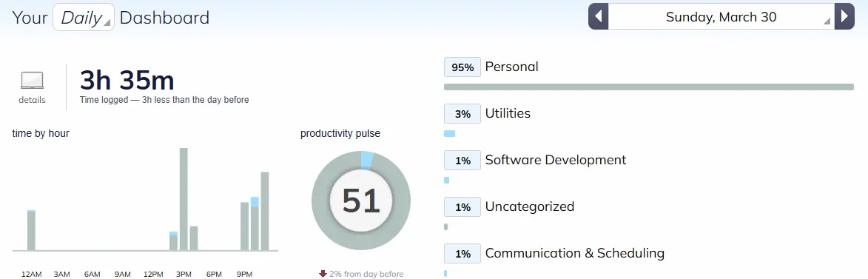
Task: Click the red down-arrow change indicator
Action: [323, 274]
